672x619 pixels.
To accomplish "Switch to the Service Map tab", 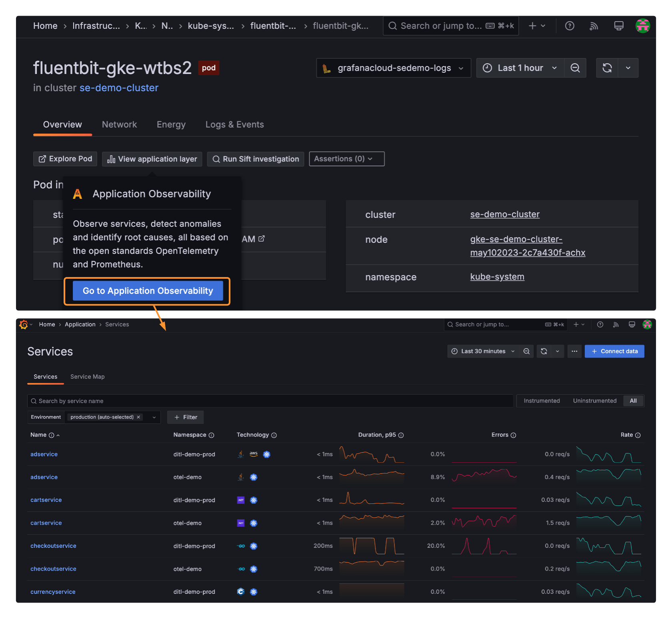I will (87, 377).
